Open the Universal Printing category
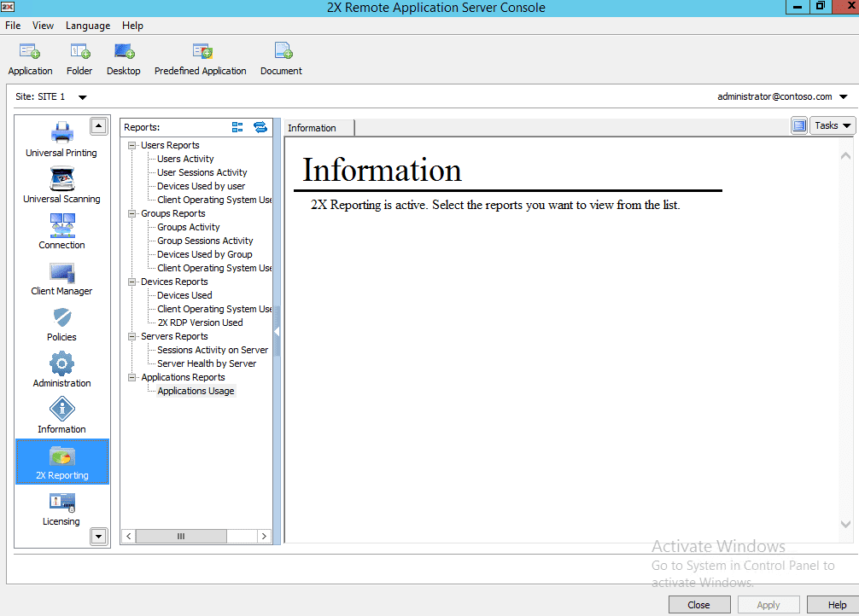This screenshot has height=616, width=859. (x=61, y=140)
